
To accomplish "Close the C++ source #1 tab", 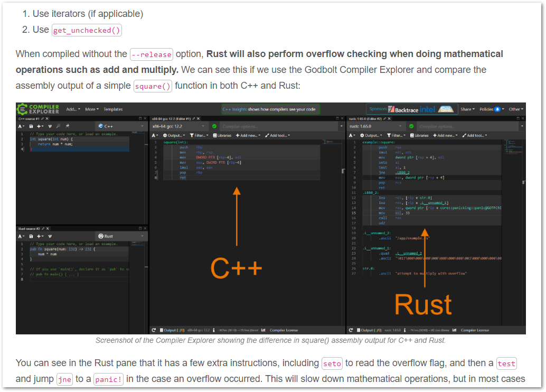I will [x=46, y=118].
